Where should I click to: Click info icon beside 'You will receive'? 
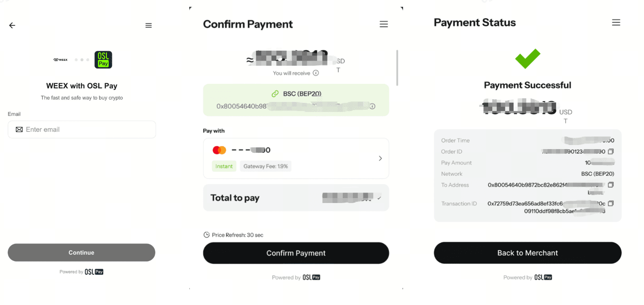(316, 73)
